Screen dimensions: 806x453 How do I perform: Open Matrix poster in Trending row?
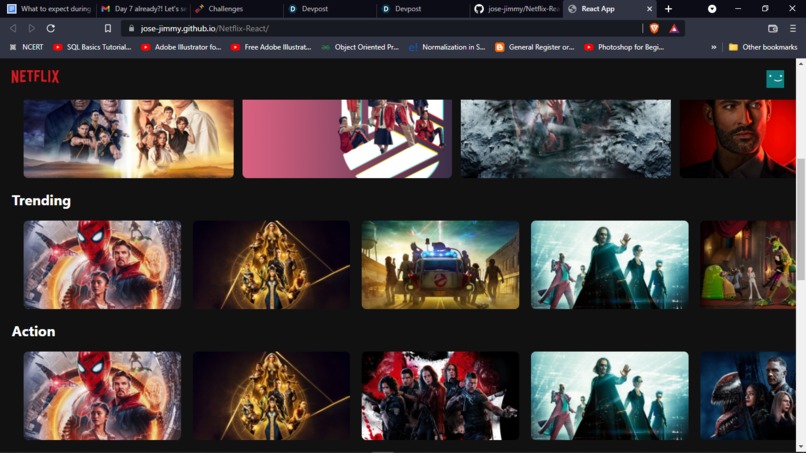(610, 265)
